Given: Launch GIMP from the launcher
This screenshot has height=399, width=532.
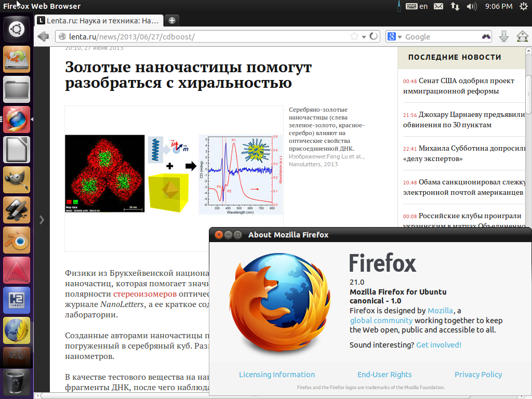Looking at the screenshot, I should click(17, 180).
